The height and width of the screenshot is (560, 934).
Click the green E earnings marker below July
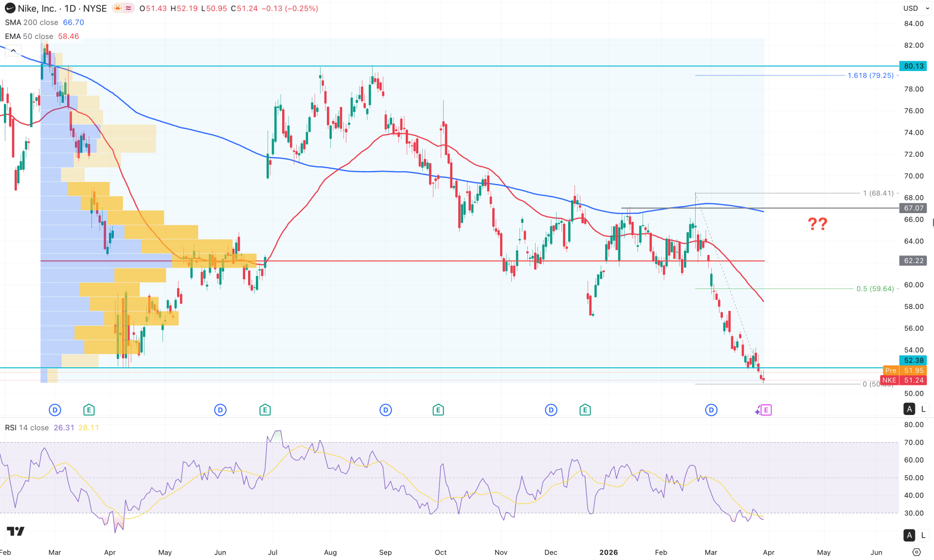click(265, 410)
